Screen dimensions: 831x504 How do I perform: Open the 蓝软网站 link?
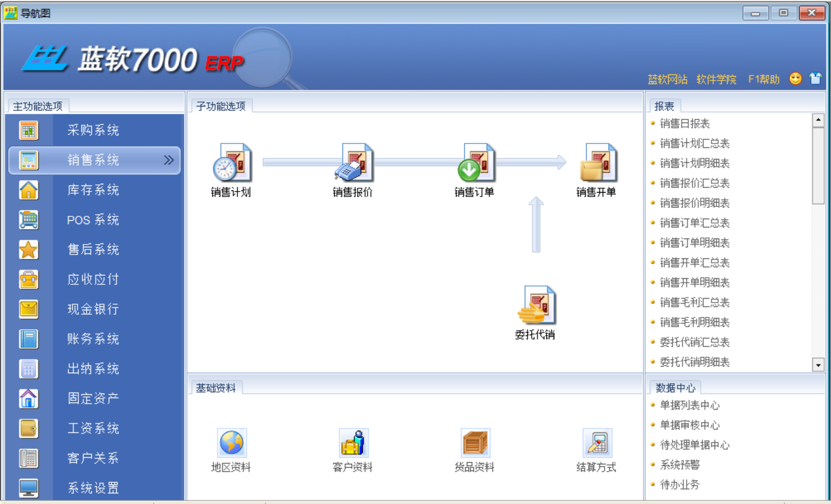(667, 79)
